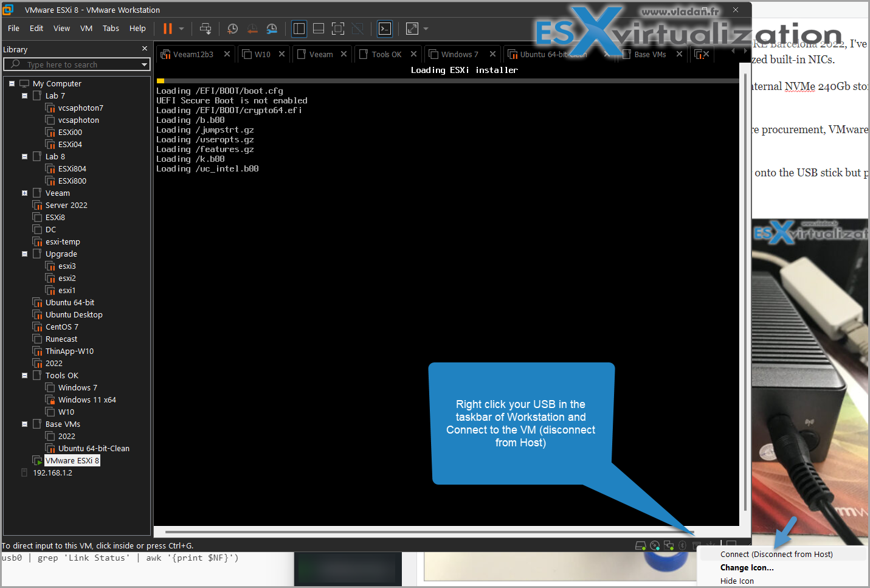
Task: Click the library search field
Action: pos(77,64)
